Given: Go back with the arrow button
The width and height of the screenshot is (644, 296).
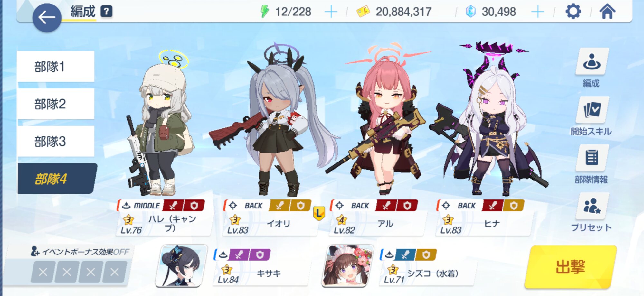Looking at the screenshot, I should (x=47, y=18).
